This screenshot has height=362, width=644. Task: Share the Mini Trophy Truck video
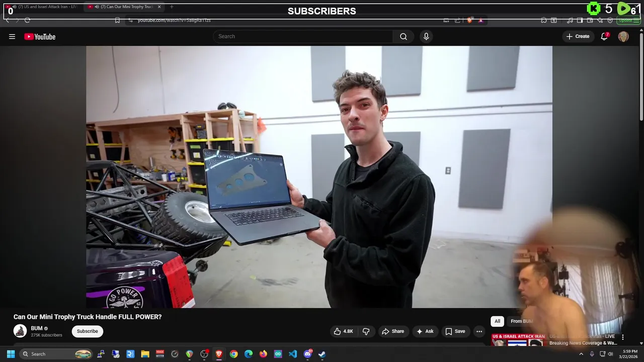tap(393, 331)
